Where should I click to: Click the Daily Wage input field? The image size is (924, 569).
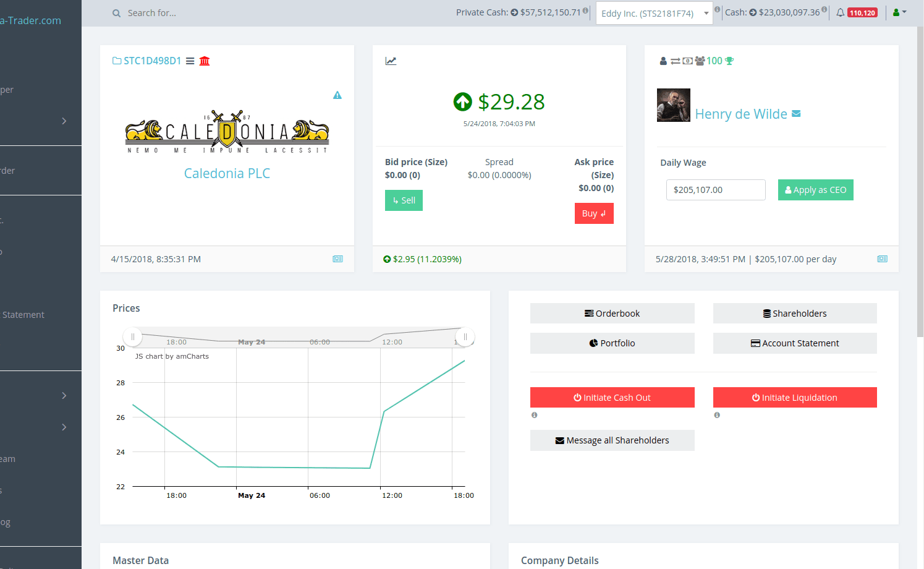click(715, 190)
